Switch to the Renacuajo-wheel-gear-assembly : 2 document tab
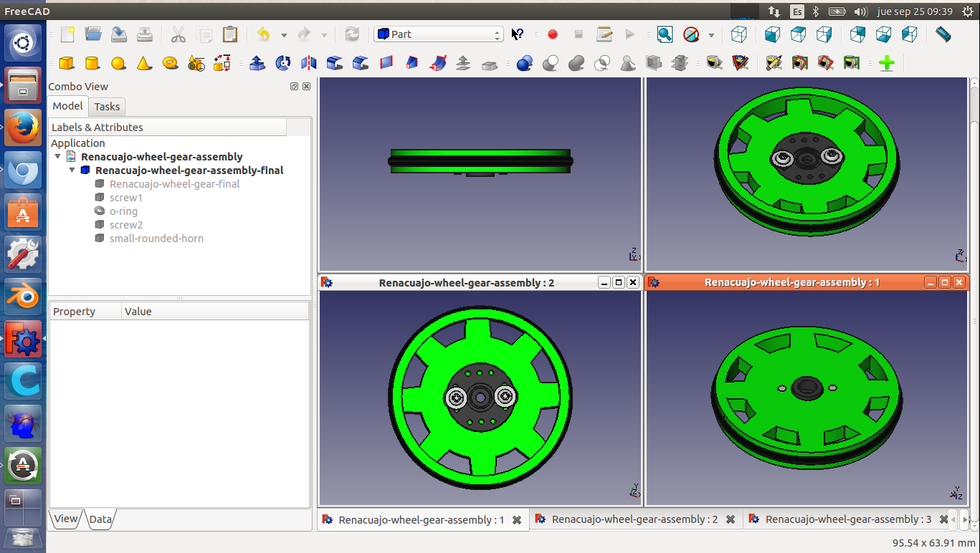This screenshot has width=980, height=553. click(634, 520)
